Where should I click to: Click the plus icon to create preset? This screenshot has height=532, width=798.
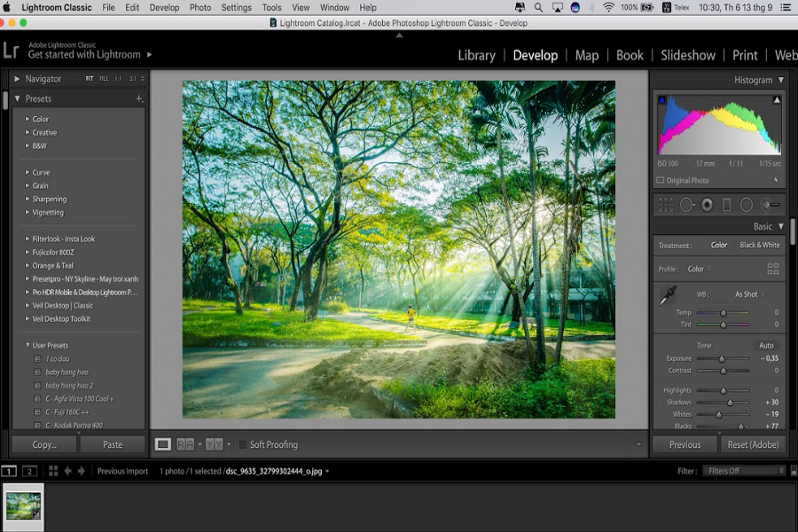pos(139,98)
